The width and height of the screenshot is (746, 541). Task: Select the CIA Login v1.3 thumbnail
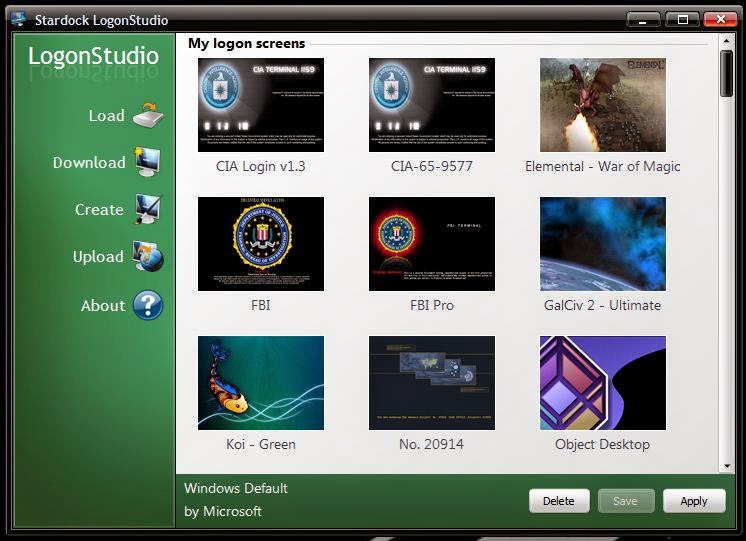(261, 105)
